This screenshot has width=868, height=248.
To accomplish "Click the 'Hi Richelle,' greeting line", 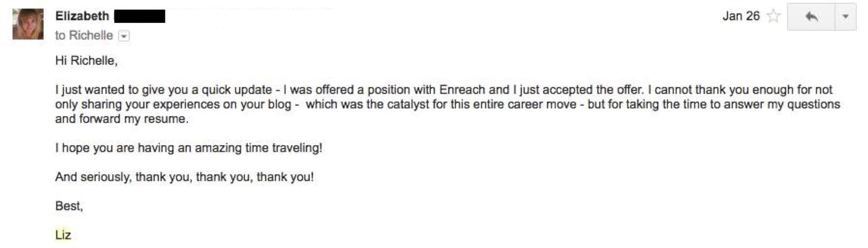I will [86, 60].
